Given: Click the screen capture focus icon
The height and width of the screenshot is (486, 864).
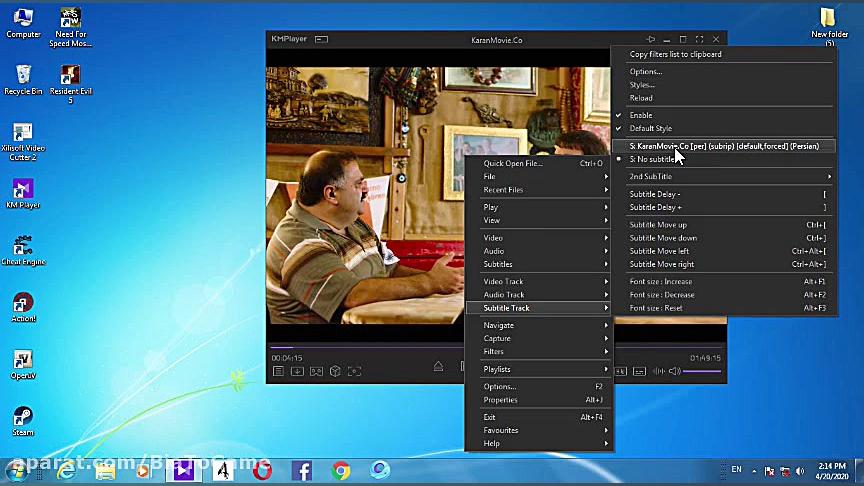Looking at the screenshot, I should tap(354, 371).
